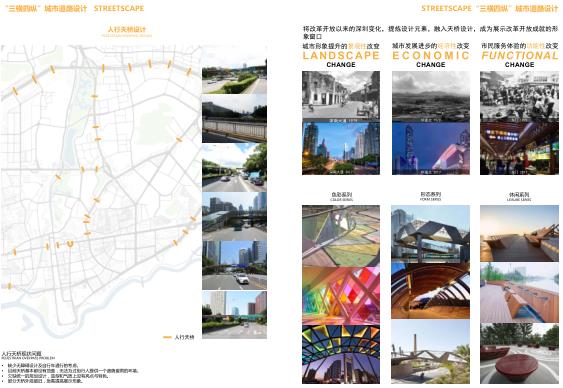Image resolution: width=563 pixels, height=388 pixels.
Task: Open the sunset wooden deck benches photo
Action: [520, 233]
